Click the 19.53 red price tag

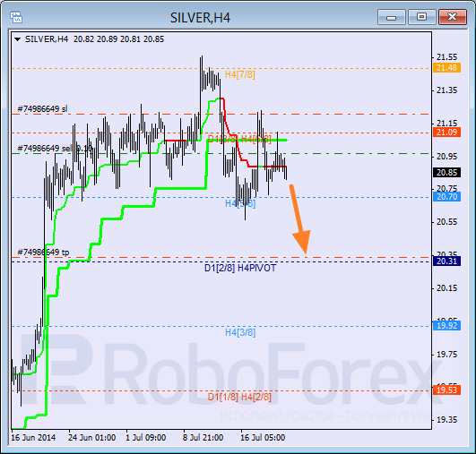446,390
